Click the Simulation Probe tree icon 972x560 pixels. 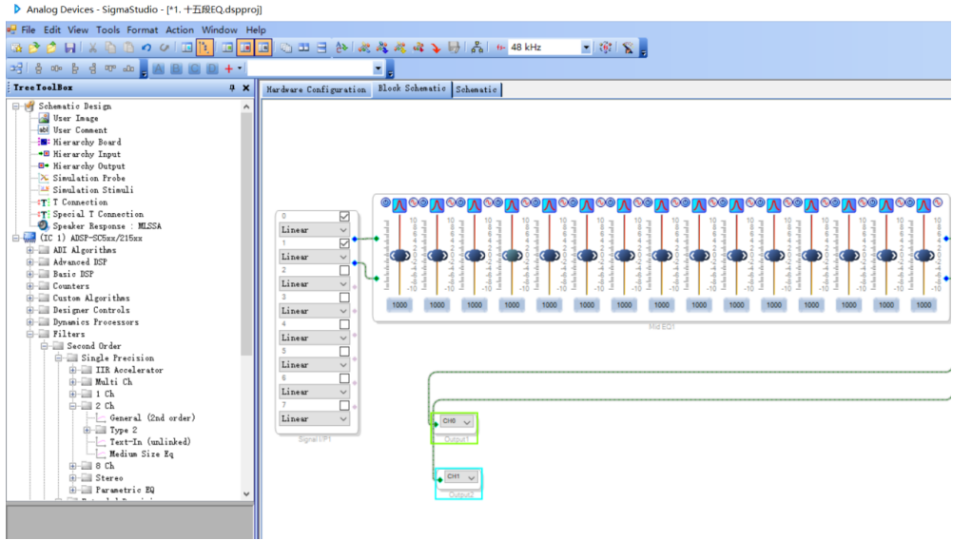click(44, 178)
